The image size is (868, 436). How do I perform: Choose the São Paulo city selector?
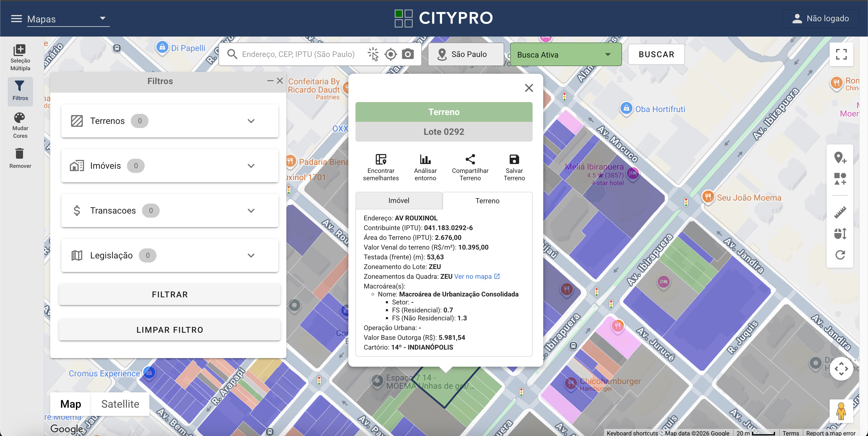tap(466, 54)
